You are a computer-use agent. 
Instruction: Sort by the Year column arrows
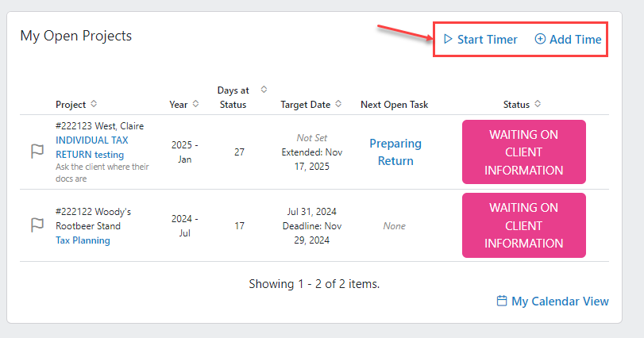[x=195, y=104]
